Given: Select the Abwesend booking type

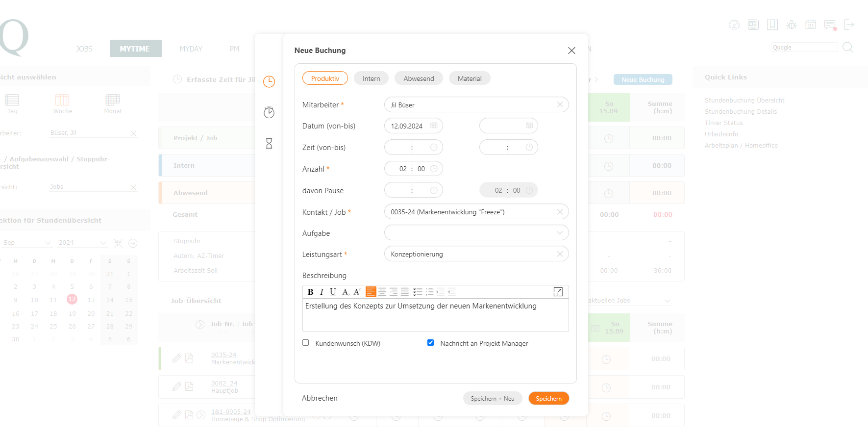Looking at the screenshot, I should pyautogui.click(x=419, y=78).
